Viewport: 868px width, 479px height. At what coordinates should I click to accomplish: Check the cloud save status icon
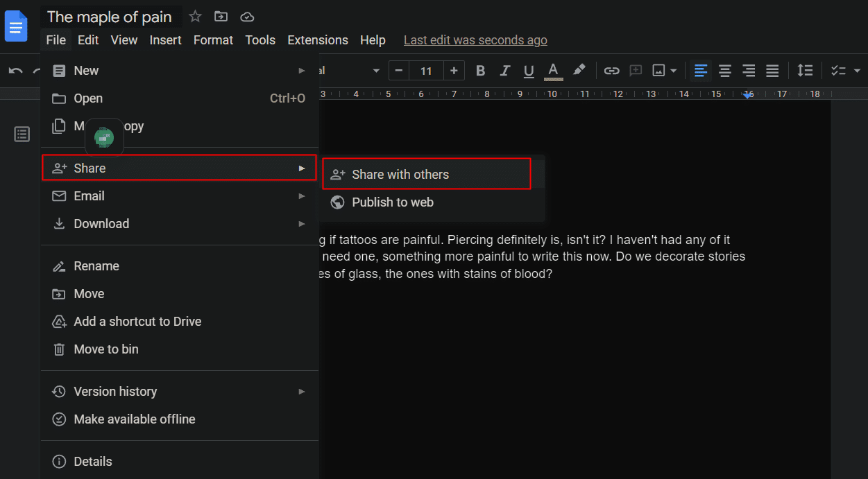point(246,17)
